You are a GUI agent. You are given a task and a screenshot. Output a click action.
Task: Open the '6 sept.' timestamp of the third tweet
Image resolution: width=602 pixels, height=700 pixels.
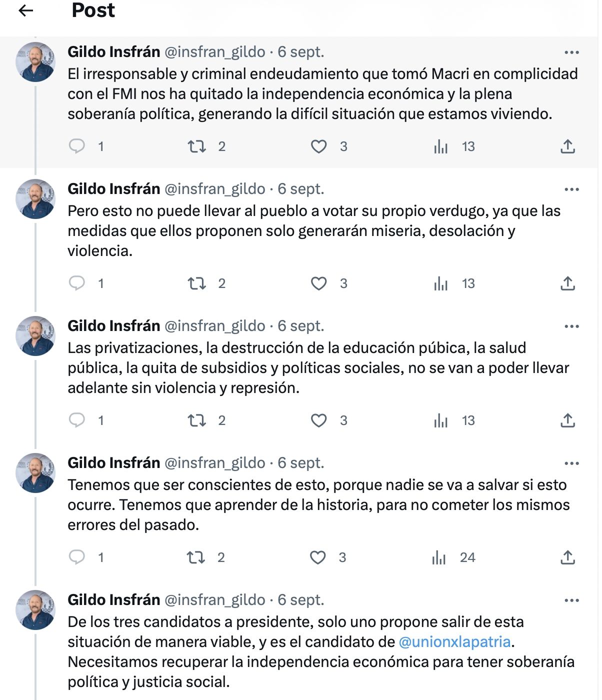tap(301, 325)
